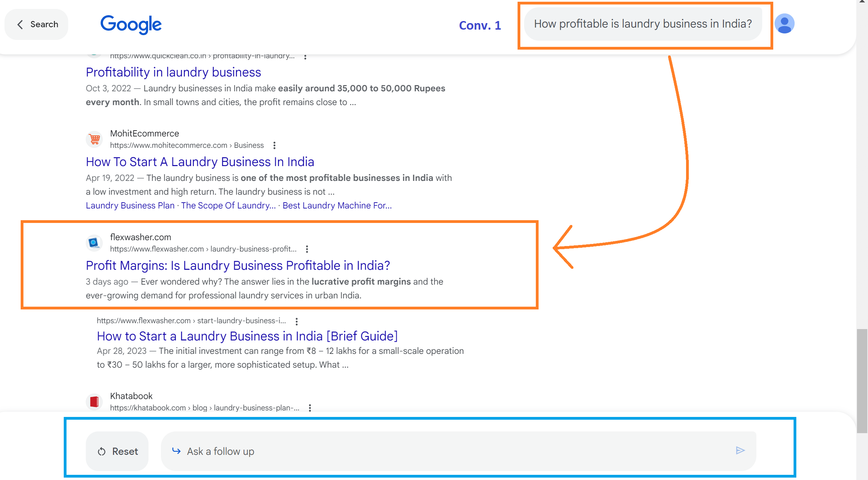Click the send arrow icon

point(740,451)
